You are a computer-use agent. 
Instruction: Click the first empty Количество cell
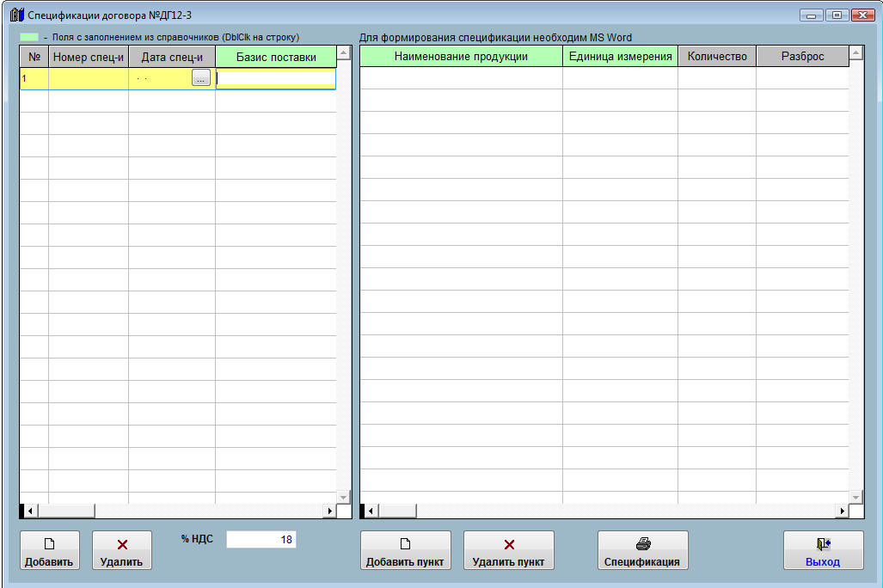717,78
